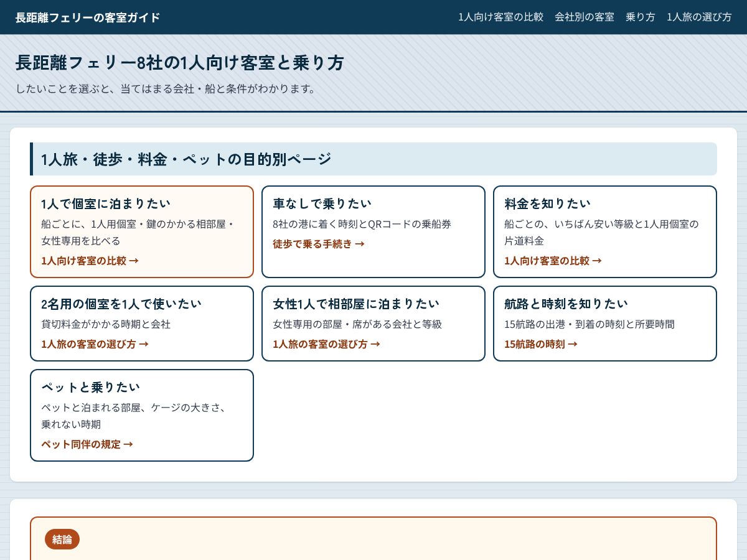747x560 pixels.
Task: Click description 船ごとに、1人用個室・鍵のかかる相部屋・女性専用を比べる
Action: [138, 232]
